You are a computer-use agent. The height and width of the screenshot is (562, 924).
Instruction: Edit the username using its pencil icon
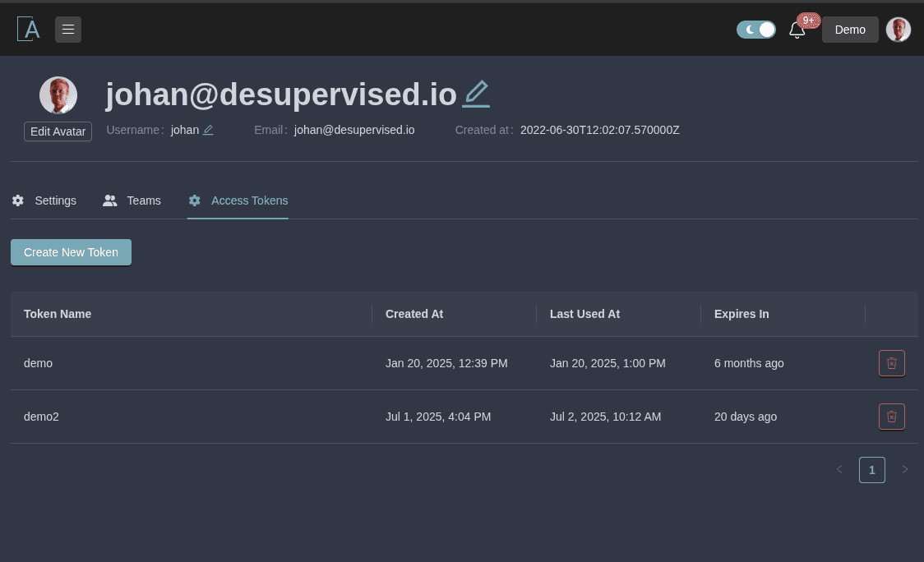[x=208, y=130]
